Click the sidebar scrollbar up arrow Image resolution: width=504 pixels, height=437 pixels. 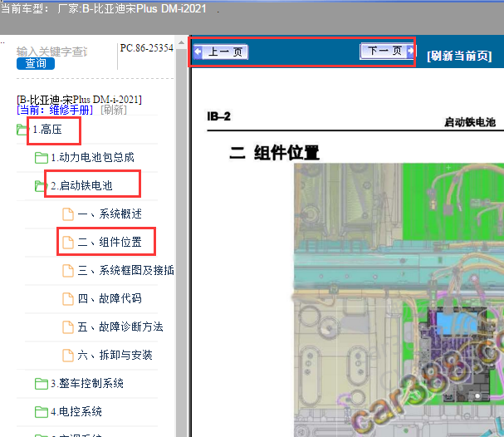tap(181, 42)
